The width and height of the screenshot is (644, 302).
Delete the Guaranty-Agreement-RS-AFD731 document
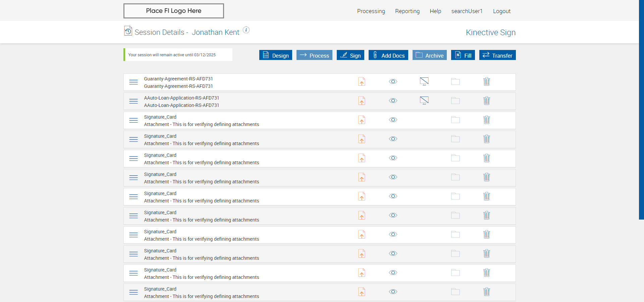[x=487, y=82]
